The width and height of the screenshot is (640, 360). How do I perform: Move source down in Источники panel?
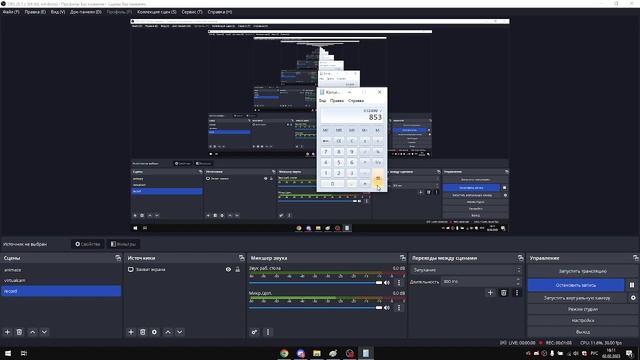[x=180, y=332]
